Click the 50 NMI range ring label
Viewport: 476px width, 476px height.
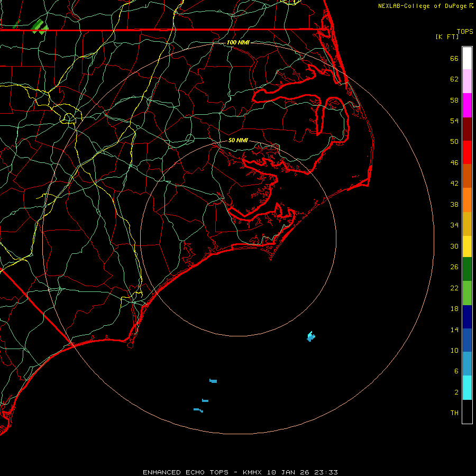[x=238, y=141]
